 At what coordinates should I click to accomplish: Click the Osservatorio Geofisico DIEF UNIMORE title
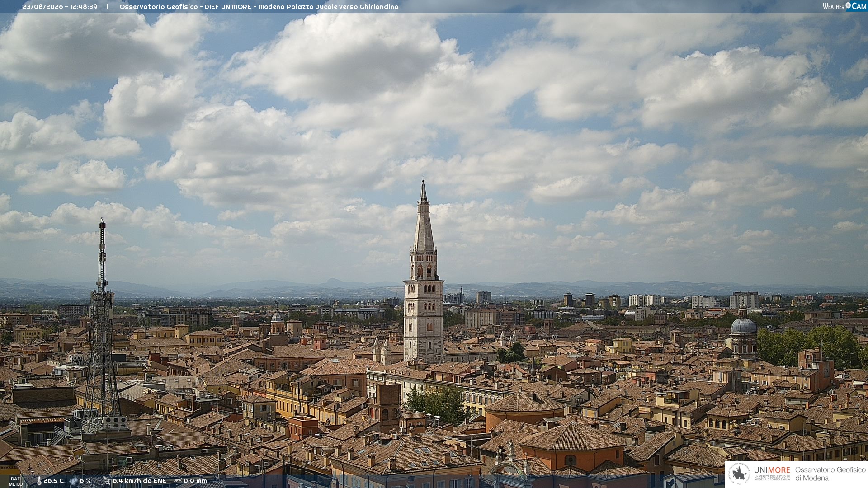259,7
